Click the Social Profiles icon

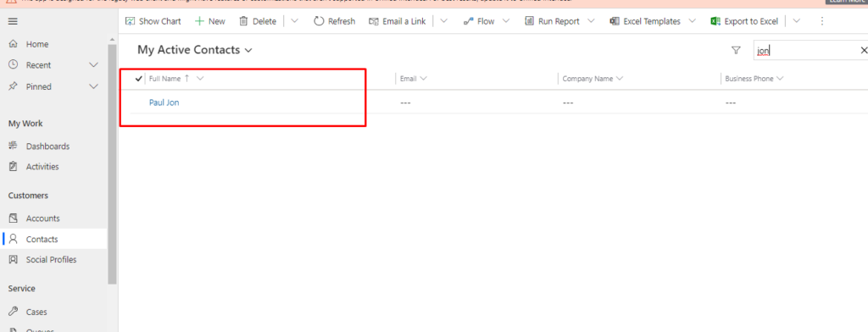(14, 259)
